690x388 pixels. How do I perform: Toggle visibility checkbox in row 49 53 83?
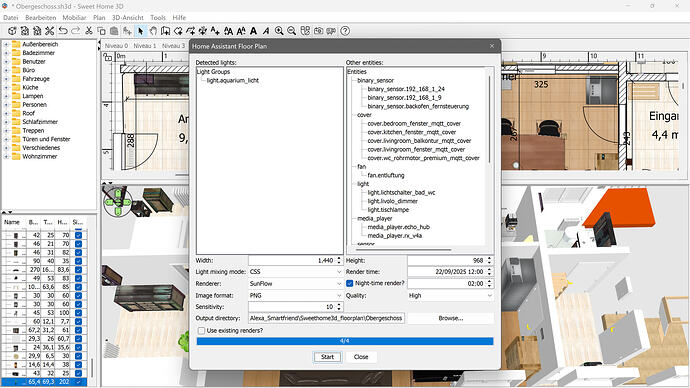78,278
